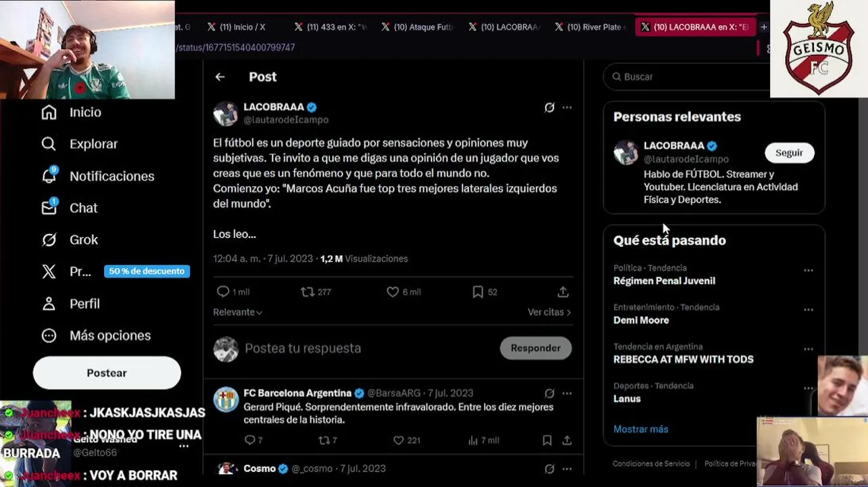Open more options on FC Barcelona Argentina comment
868x487 pixels.
567,393
